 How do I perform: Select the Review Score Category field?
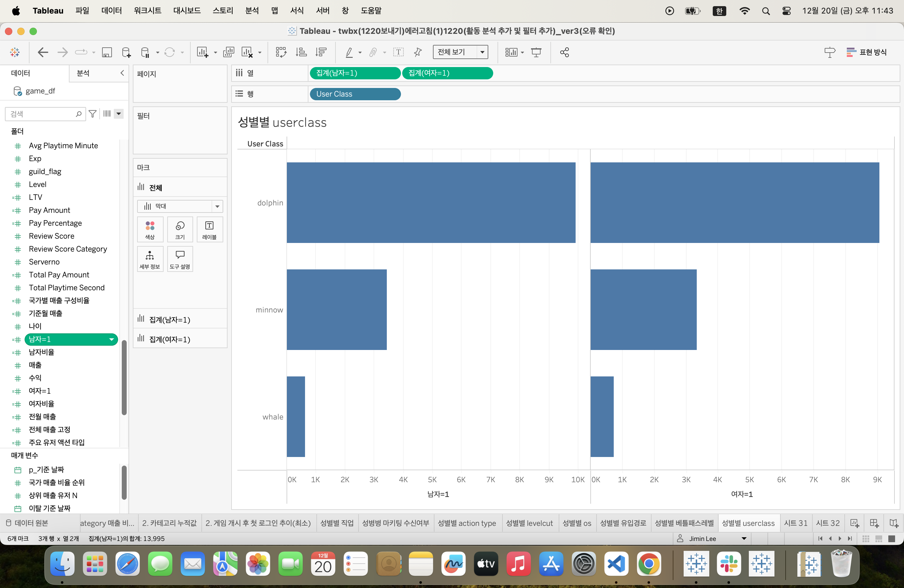click(68, 249)
